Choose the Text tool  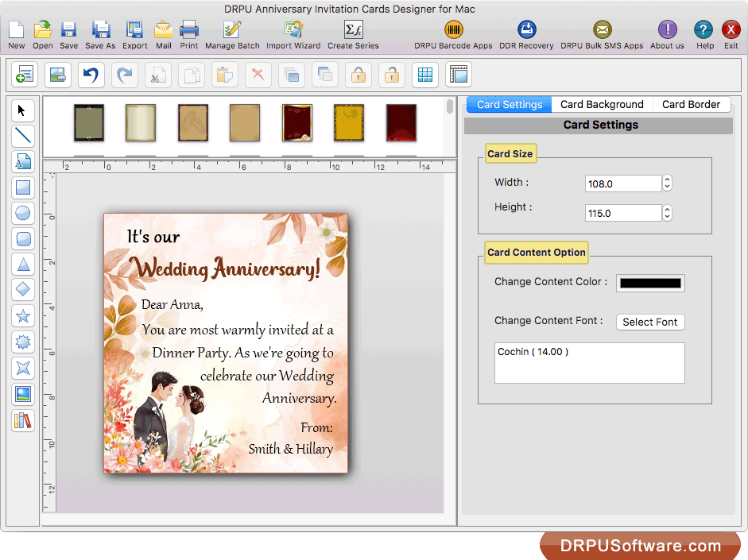[22, 161]
